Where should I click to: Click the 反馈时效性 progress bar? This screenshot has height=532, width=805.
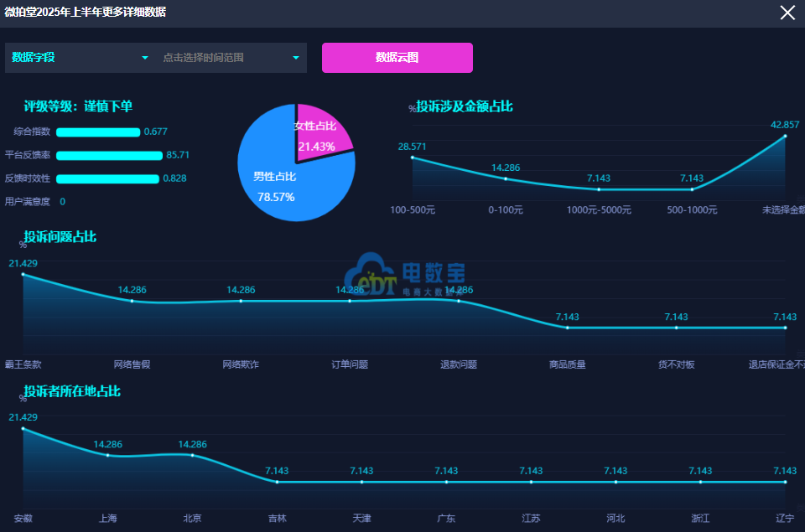107,178
